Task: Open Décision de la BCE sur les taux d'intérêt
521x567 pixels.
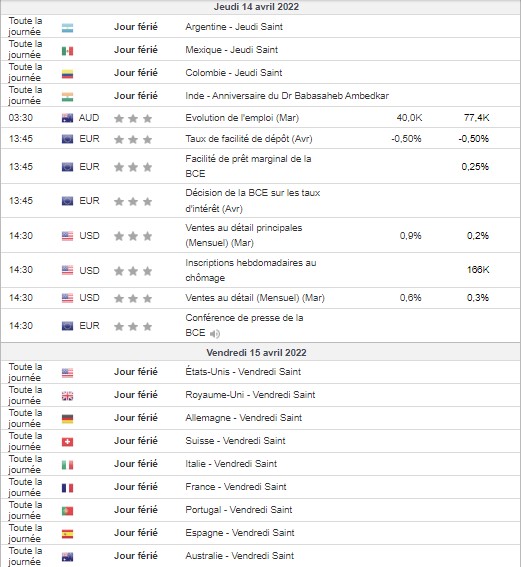Action: point(253,201)
